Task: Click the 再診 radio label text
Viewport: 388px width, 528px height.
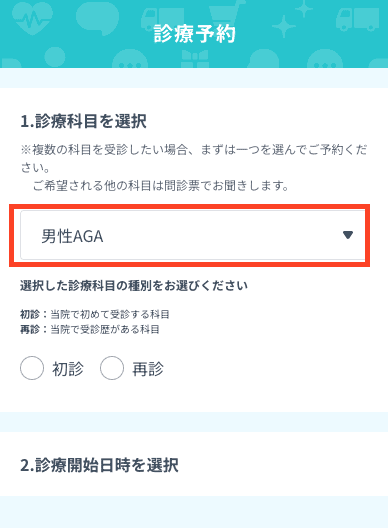Action: click(148, 369)
